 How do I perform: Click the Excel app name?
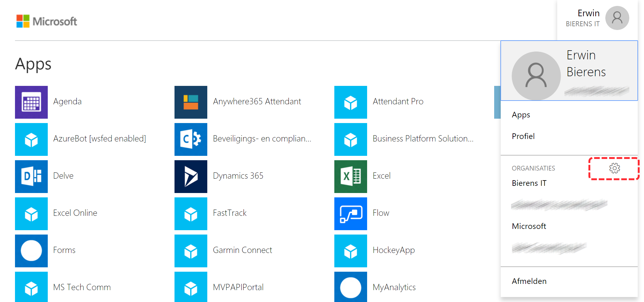381,176
